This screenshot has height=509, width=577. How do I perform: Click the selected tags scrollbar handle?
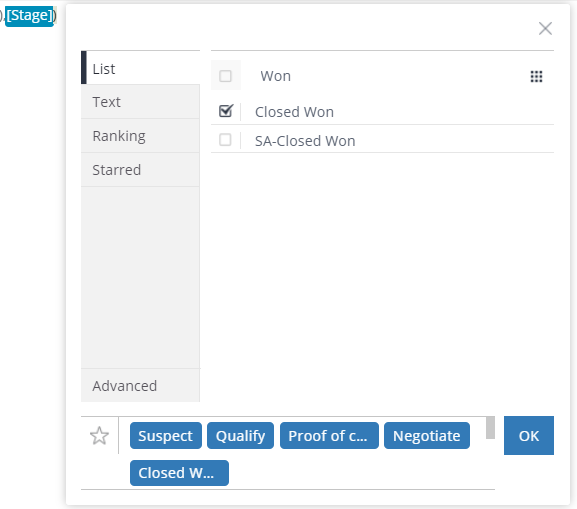[490, 428]
